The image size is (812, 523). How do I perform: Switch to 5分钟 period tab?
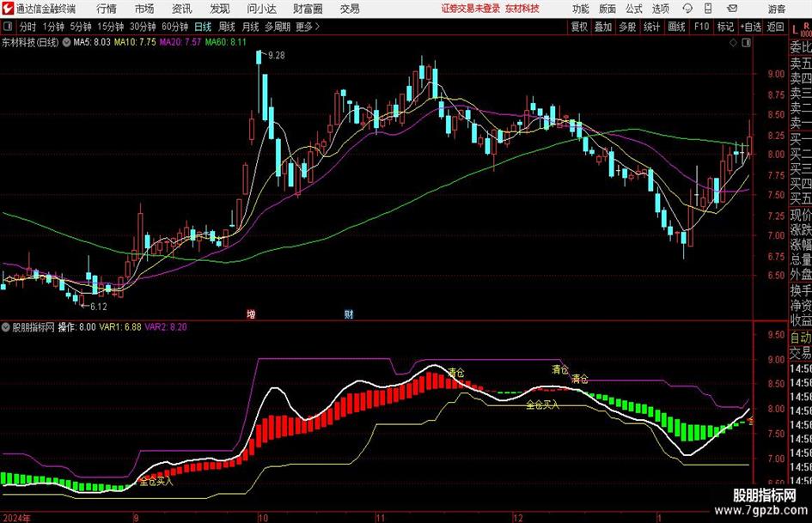[81, 27]
